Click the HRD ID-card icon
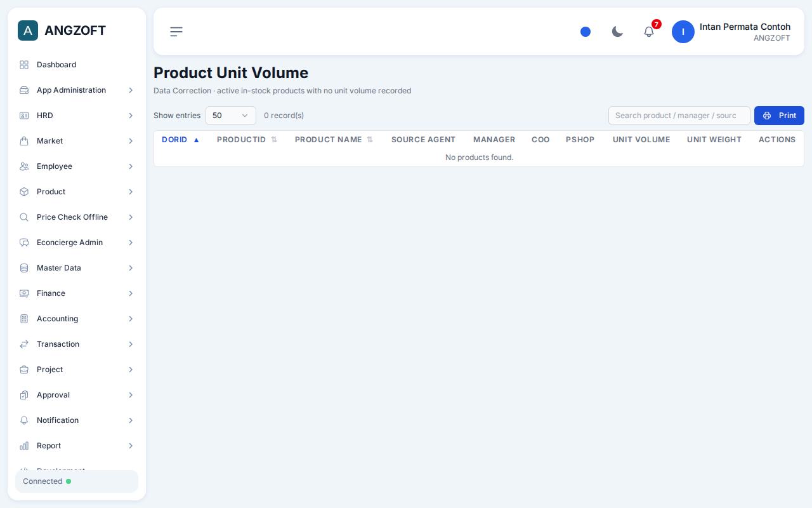The width and height of the screenshot is (812, 508). click(24, 116)
